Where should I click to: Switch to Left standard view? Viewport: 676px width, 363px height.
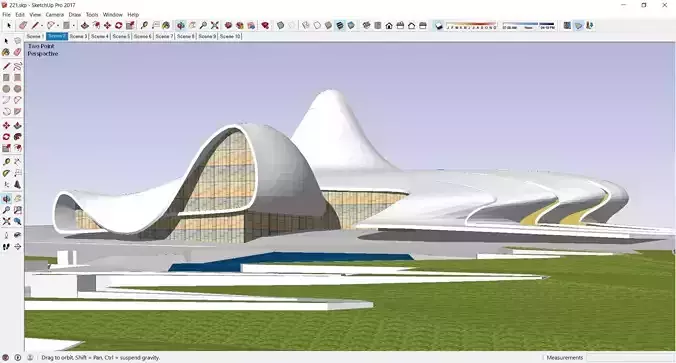click(x=423, y=26)
